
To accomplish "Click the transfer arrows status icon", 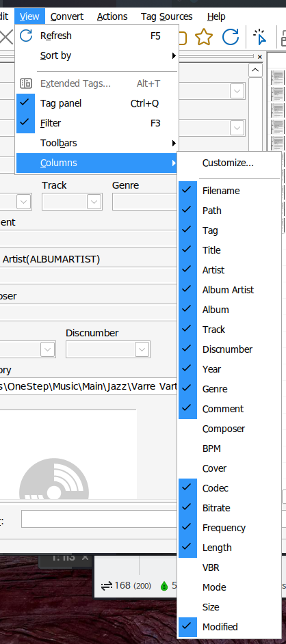I will pos(107,586).
